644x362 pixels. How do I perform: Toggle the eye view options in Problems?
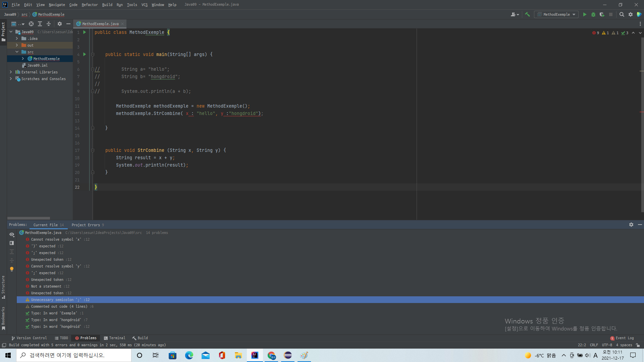pyautogui.click(x=12, y=235)
